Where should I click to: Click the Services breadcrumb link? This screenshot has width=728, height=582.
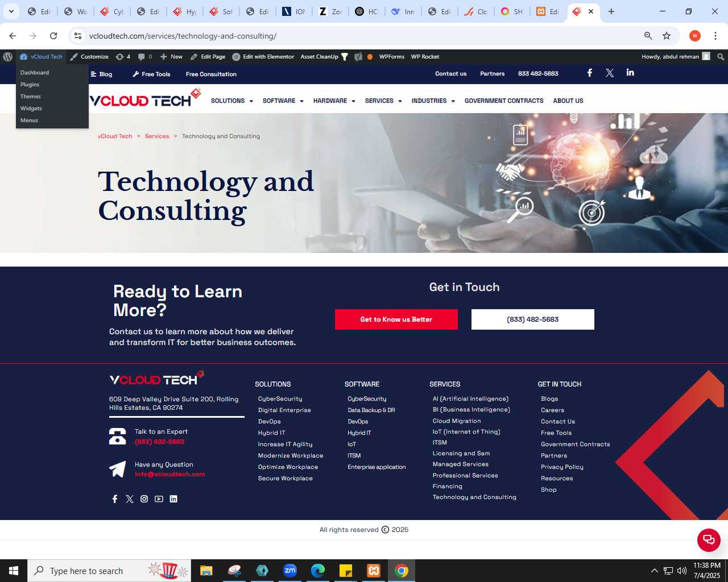157,136
